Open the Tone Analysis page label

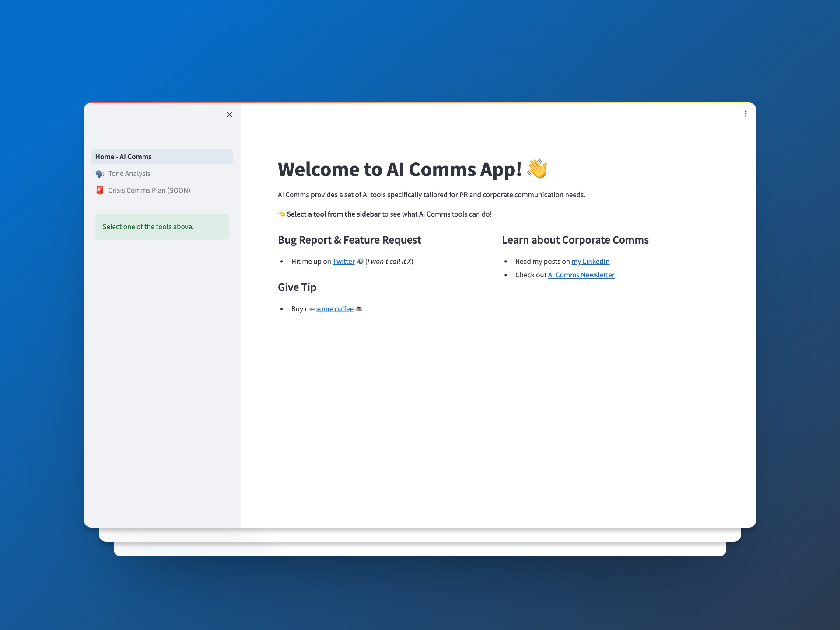click(x=129, y=174)
